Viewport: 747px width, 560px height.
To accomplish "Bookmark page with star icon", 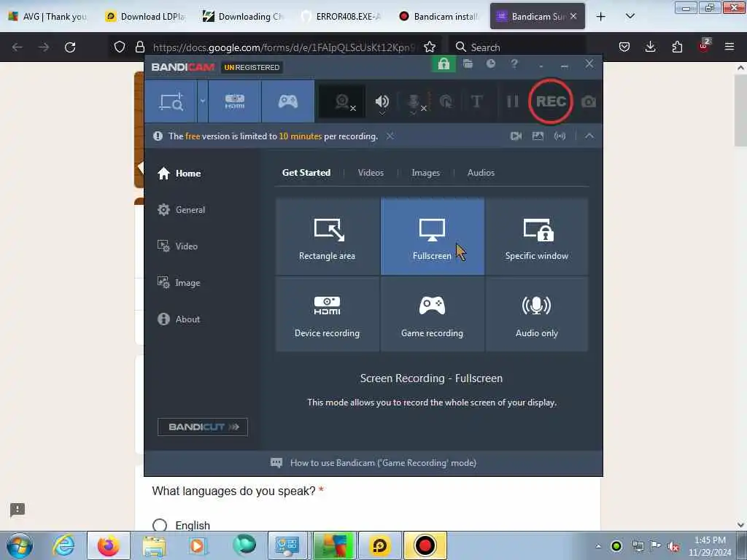I will (430, 47).
